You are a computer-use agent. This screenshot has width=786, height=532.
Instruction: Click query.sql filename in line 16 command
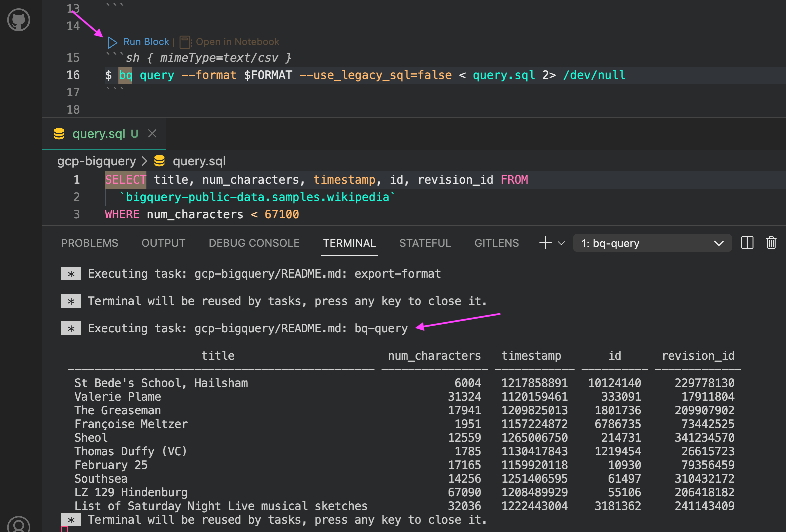click(x=504, y=75)
